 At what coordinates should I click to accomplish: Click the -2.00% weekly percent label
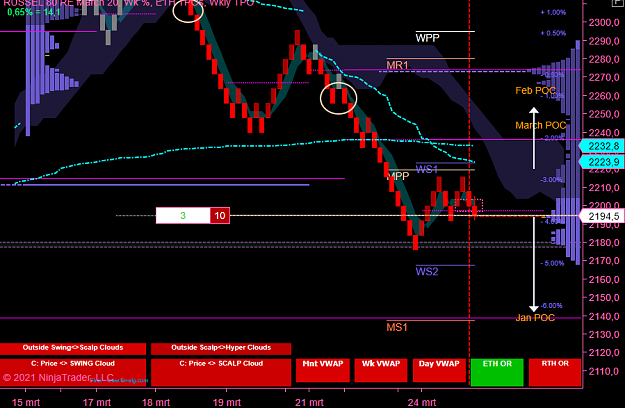[x=552, y=138]
